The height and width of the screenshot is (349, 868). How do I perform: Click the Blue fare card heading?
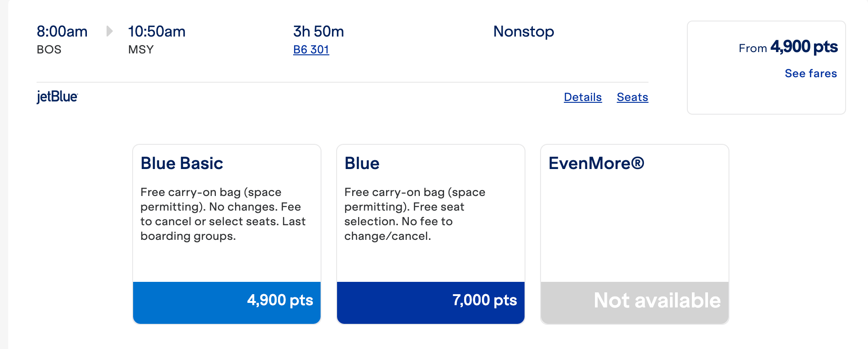(x=362, y=163)
